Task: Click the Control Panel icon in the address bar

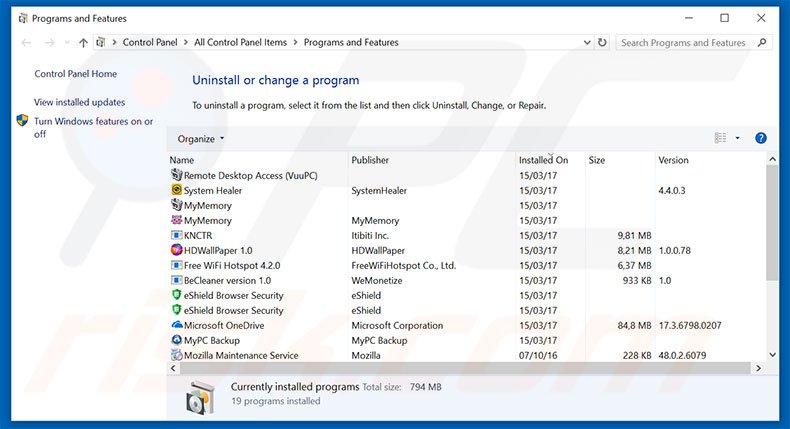Action: click(x=101, y=42)
